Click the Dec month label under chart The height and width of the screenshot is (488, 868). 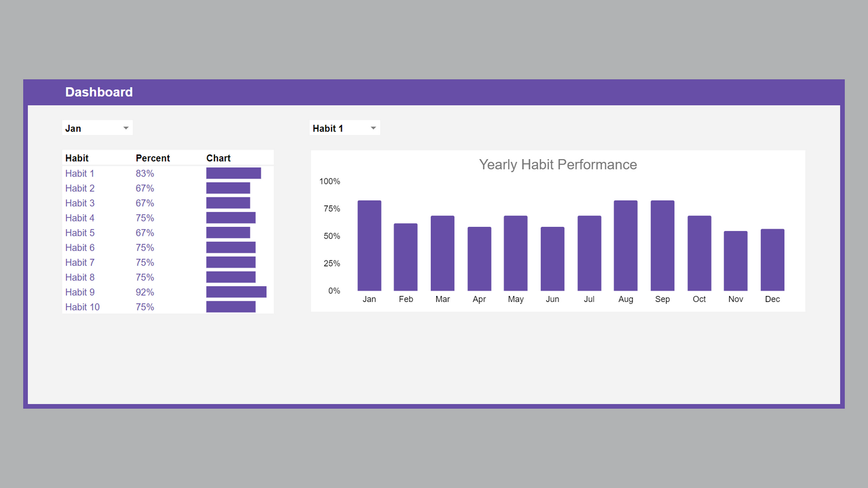pos(772,300)
